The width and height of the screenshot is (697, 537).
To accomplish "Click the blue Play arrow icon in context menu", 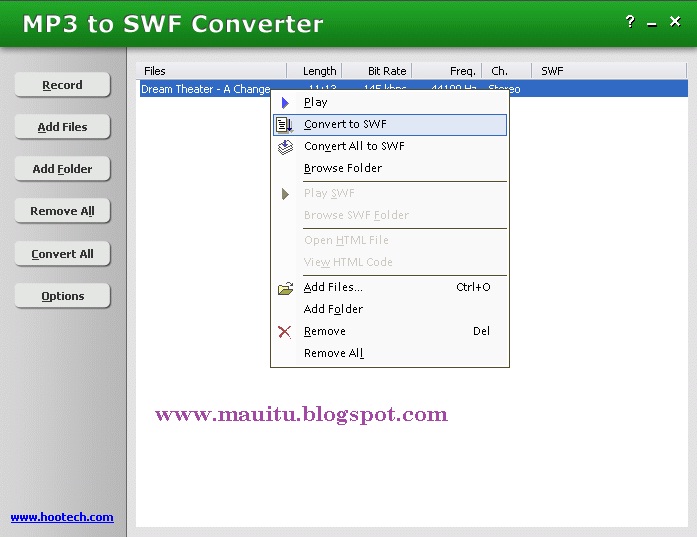I will tap(285, 103).
